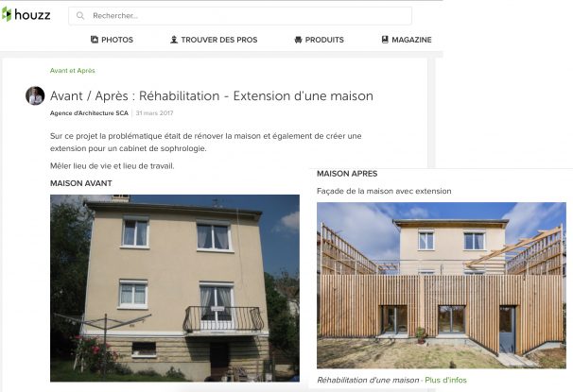Click the houzz wordmark text
Image resolution: width=573 pixels, height=392 pixels.
click(32, 14)
